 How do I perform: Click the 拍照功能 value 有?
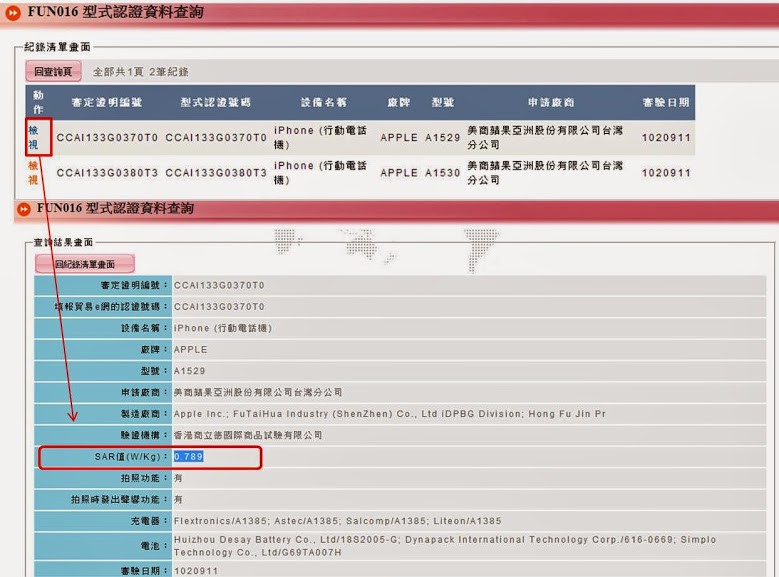point(178,478)
